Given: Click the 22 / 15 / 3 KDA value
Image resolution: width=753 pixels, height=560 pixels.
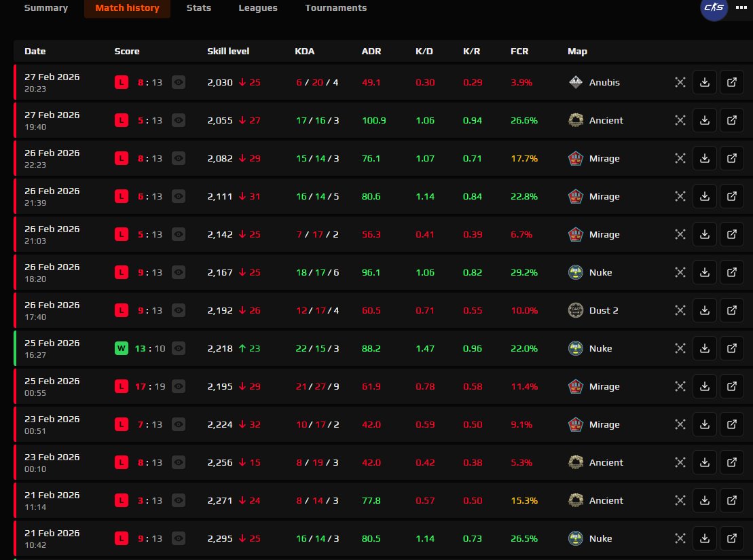Looking at the screenshot, I should [317, 348].
